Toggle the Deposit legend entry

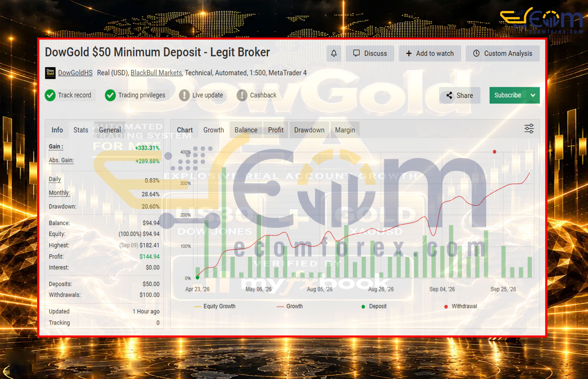click(374, 307)
